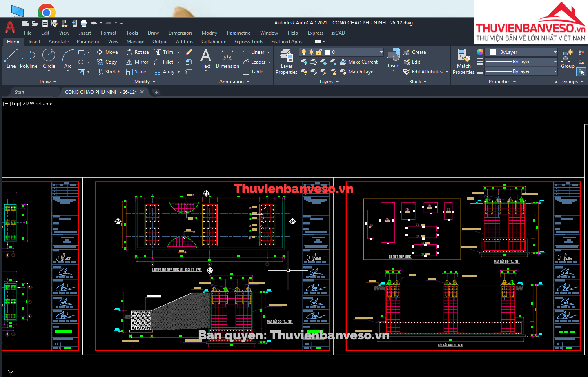This screenshot has height=377, width=588.
Task: Open the Layer Properties manager
Action: pos(286,61)
